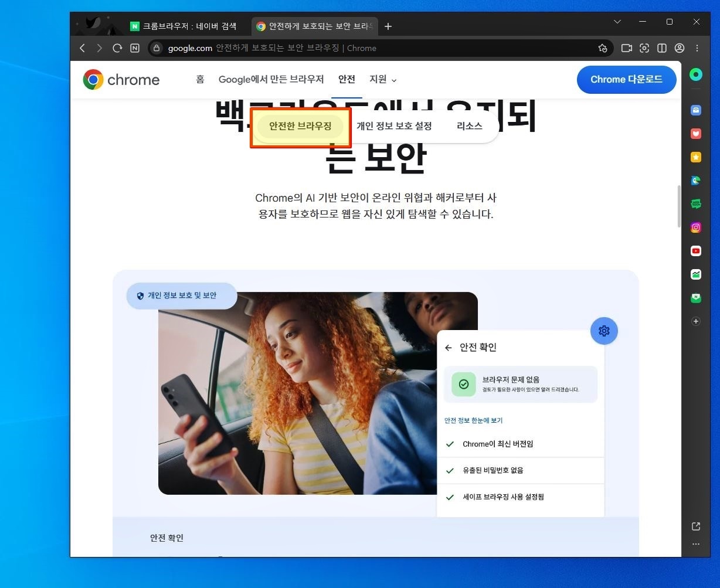Open the user profile icon in toolbar

pyautogui.click(x=680, y=48)
